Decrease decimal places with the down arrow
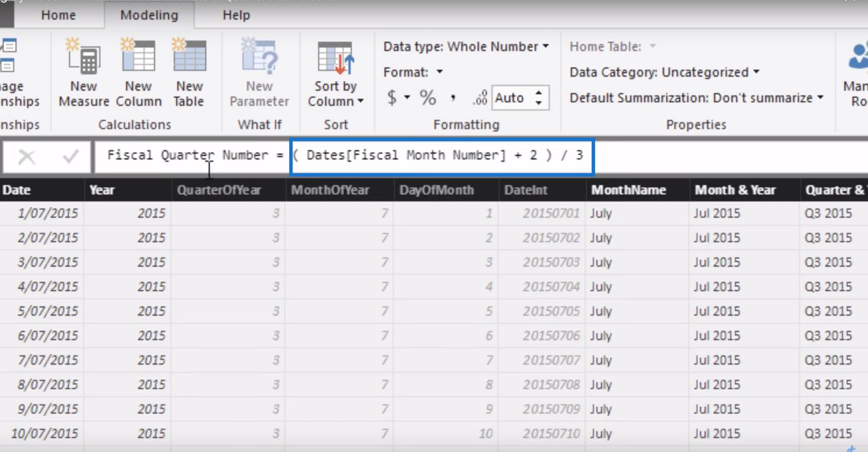Image resolution: width=868 pixels, height=452 pixels. [x=539, y=103]
